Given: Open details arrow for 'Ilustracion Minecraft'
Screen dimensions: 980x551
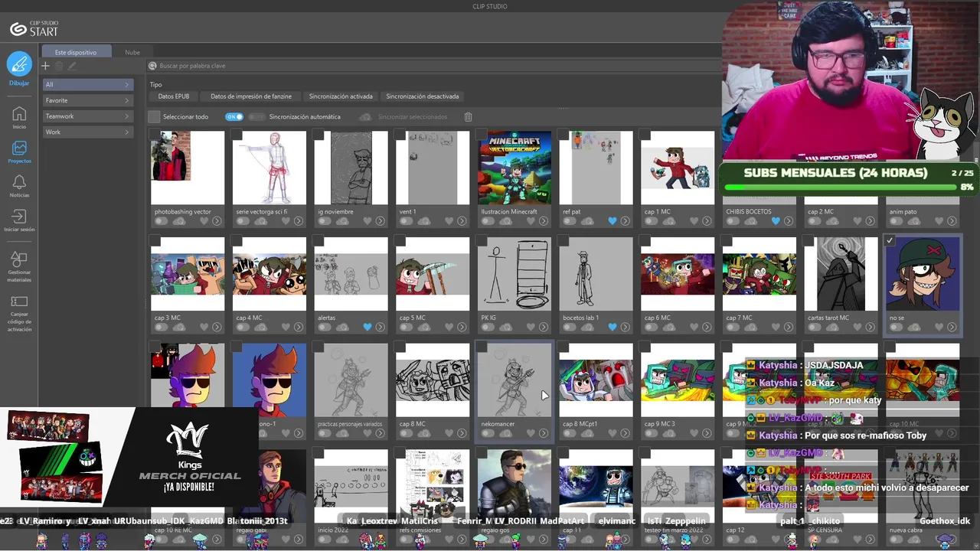Looking at the screenshot, I should click(543, 221).
